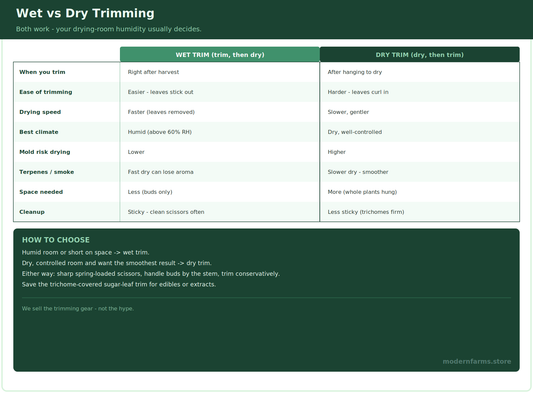
Task: Click the HOW TO CHOOSE heading
Action: [56, 240]
